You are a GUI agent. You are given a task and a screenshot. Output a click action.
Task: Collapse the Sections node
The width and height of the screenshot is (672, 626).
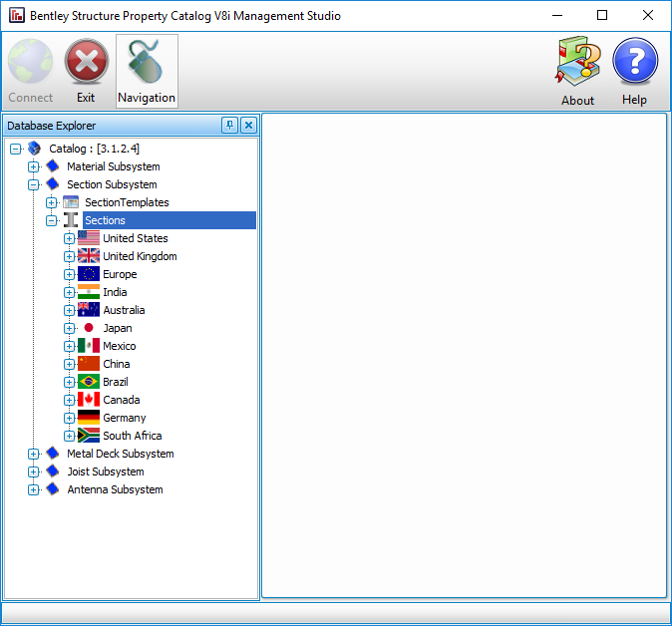point(52,220)
